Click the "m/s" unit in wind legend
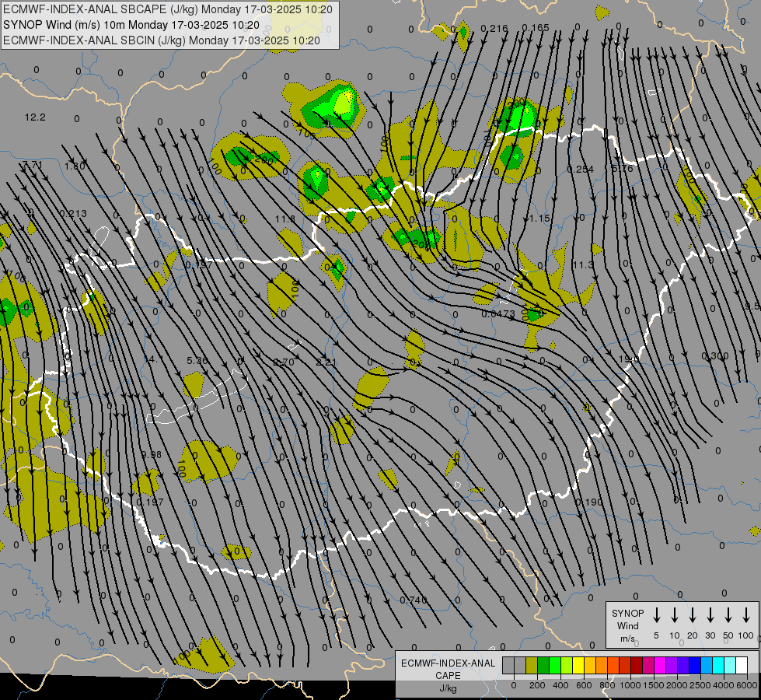 (x=627, y=639)
